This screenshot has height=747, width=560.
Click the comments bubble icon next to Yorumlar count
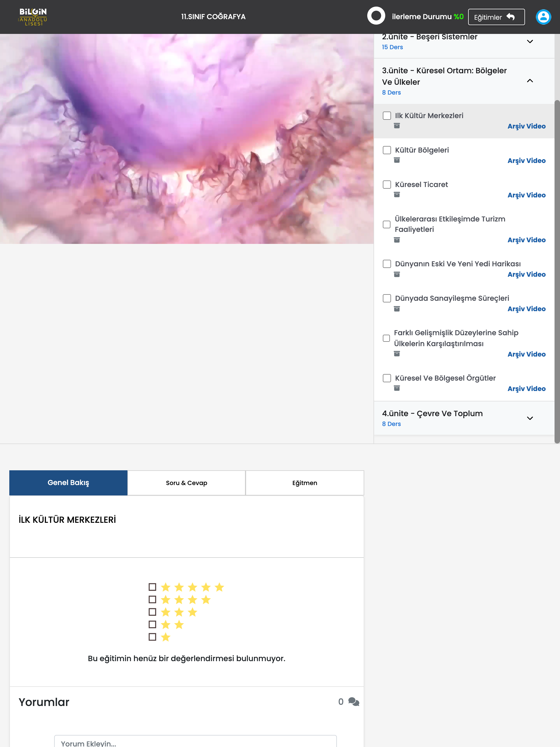354,702
